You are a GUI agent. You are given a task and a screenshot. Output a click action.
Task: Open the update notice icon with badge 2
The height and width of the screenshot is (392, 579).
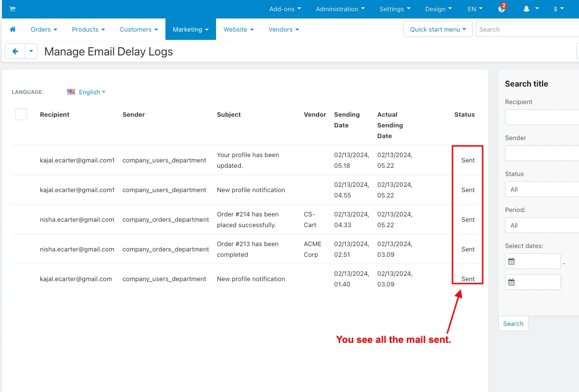pyautogui.click(x=502, y=8)
